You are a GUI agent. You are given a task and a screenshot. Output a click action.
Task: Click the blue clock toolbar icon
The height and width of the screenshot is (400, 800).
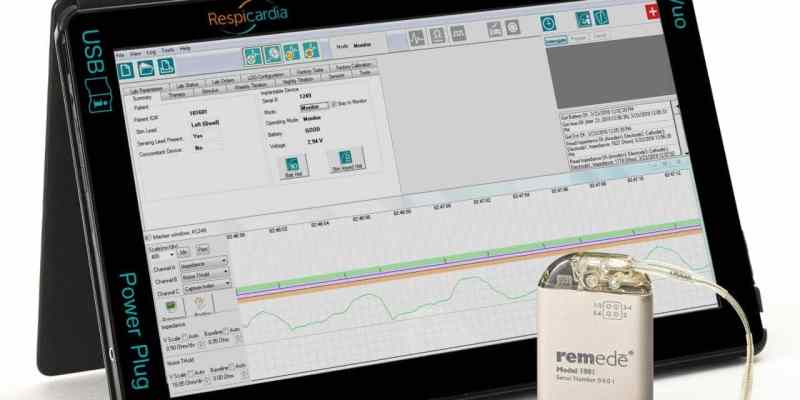tap(548, 23)
